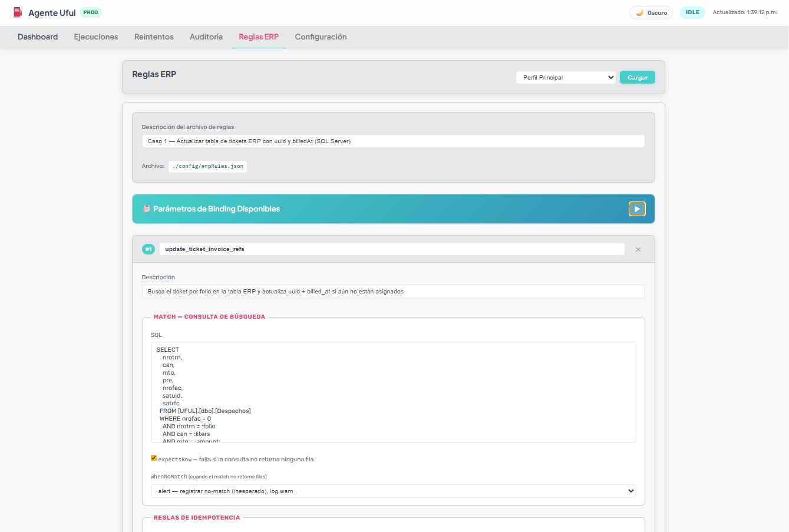Select the Reglas ERP tab
The width and height of the screenshot is (789, 532).
pyautogui.click(x=259, y=37)
